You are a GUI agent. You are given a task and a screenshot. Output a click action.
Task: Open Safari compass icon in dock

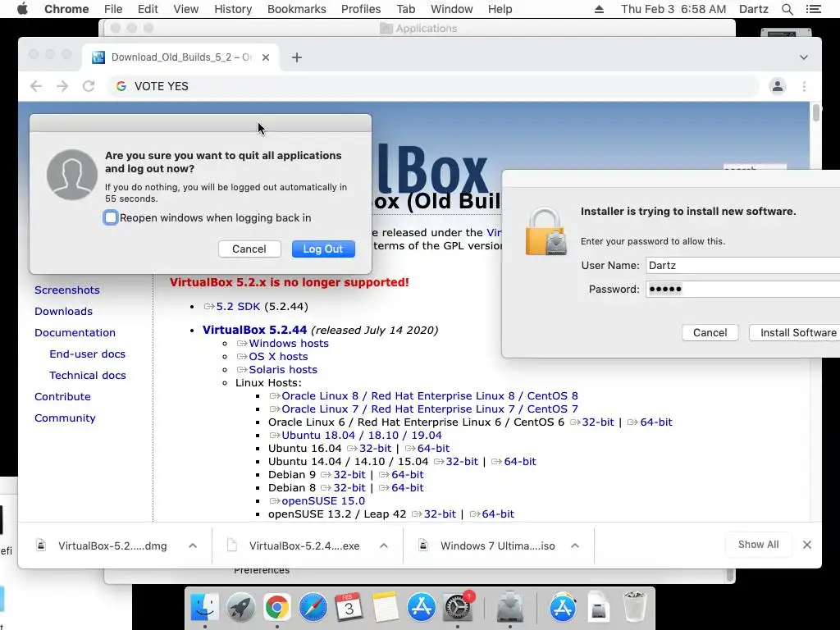tap(313, 608)
